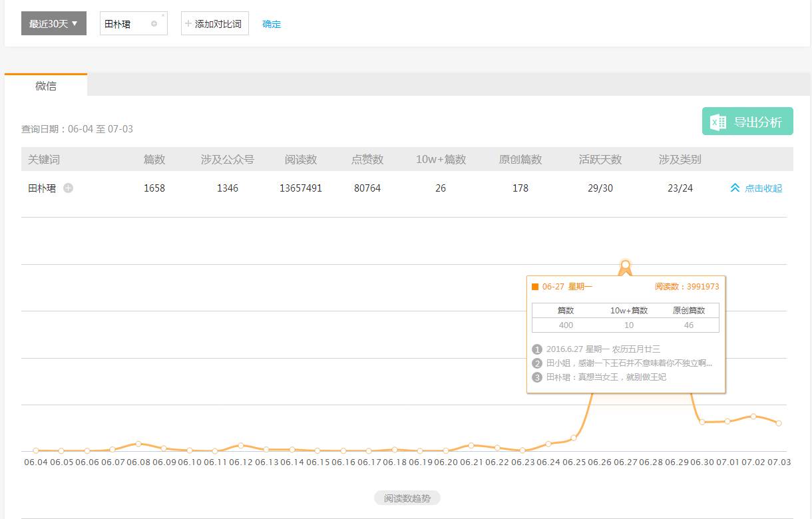Click the 确定 confirm link
Screen dimensions: 812x519
[x=272, y=24]
